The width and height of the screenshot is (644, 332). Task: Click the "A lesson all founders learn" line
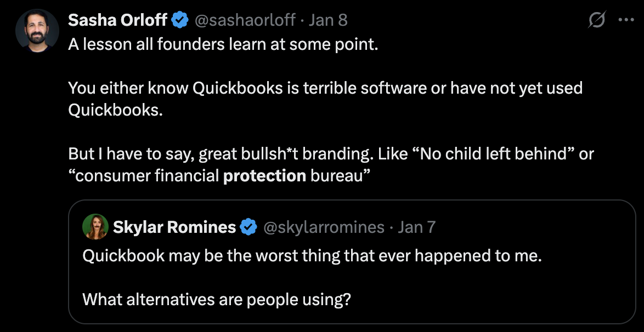click(x=223, y=44)
